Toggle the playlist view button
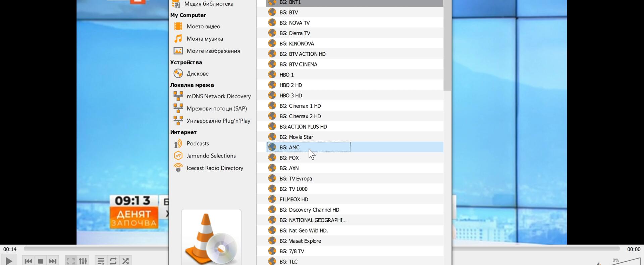 (101, 261)
